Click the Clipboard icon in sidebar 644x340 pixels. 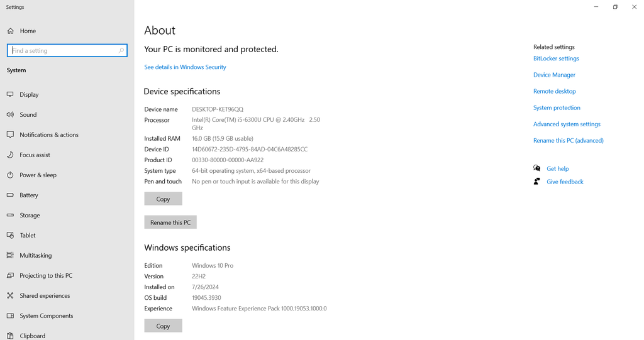click(x=10, y=336)
